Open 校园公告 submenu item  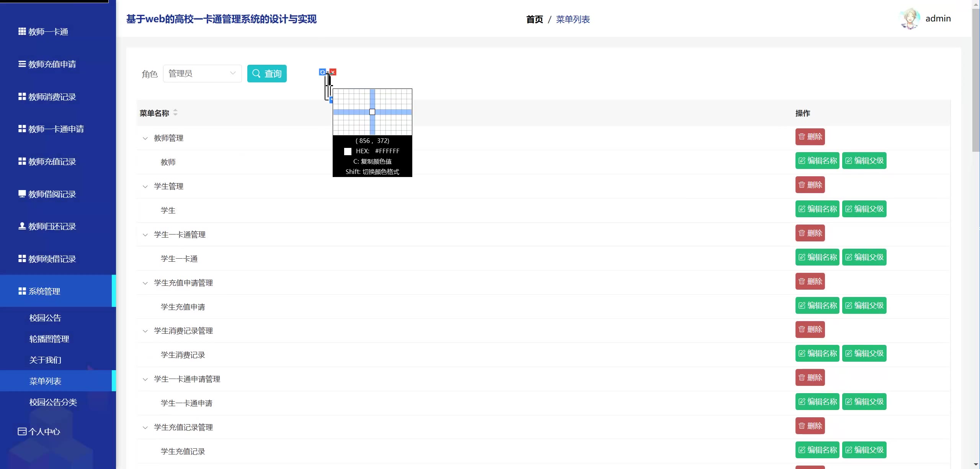[x=45, y=318]
